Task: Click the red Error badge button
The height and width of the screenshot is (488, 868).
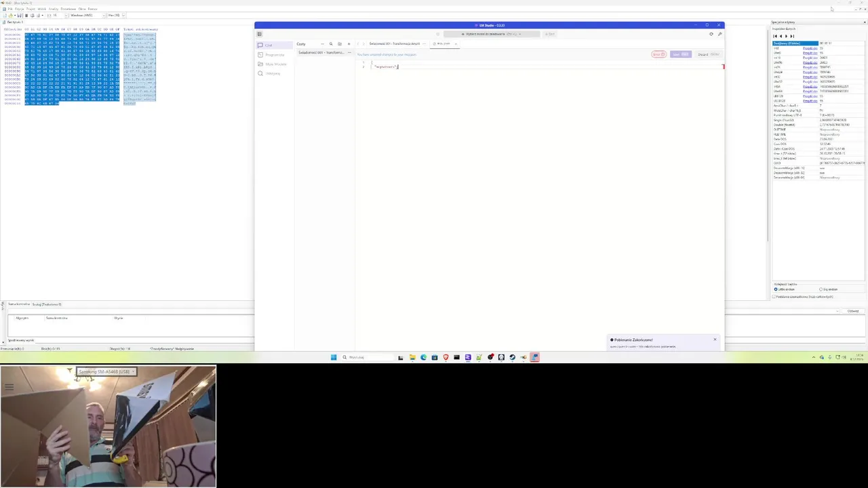Action: coord(658,54)
